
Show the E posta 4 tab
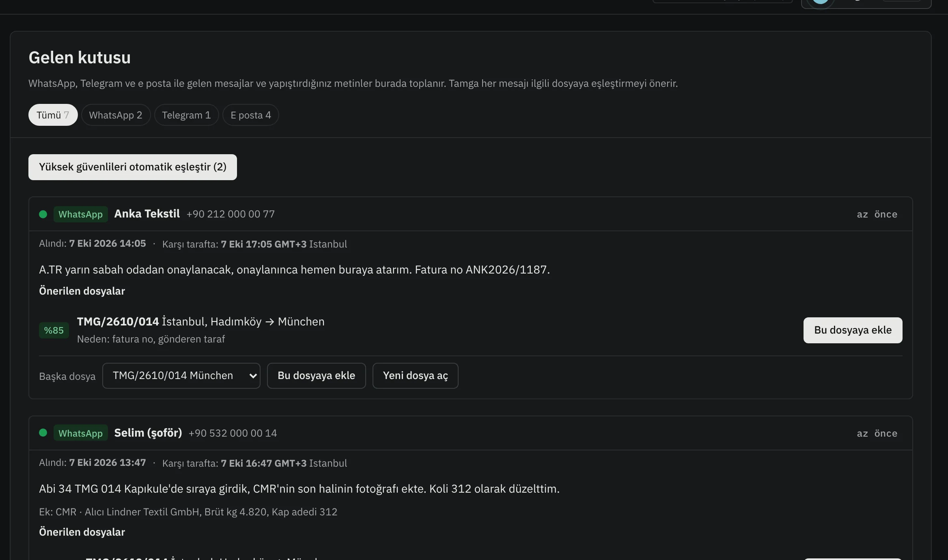[x=250, y=115]
